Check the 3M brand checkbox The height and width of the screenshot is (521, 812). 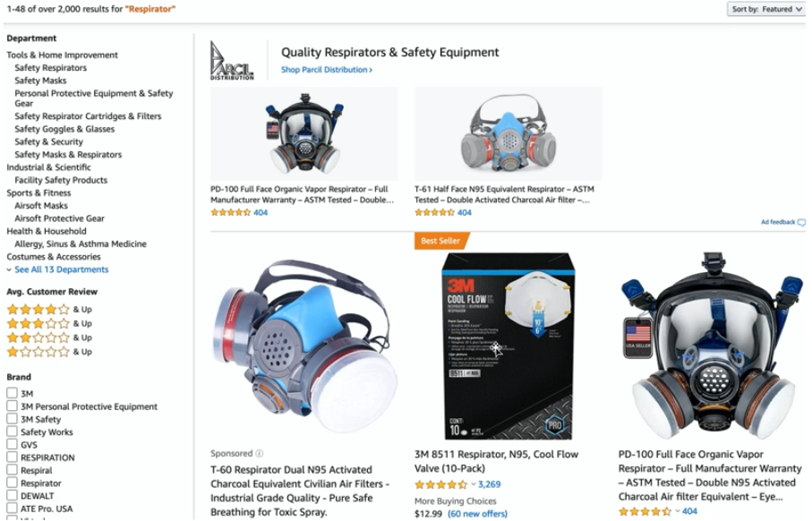click(x=12, y=393)
